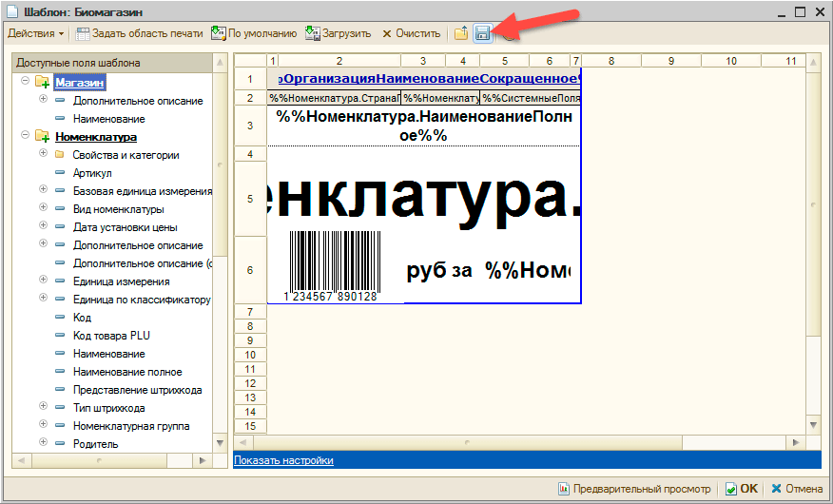Open the Действия dropdown menu
Viewport: 833px width, 504px height.
[35, 33]
